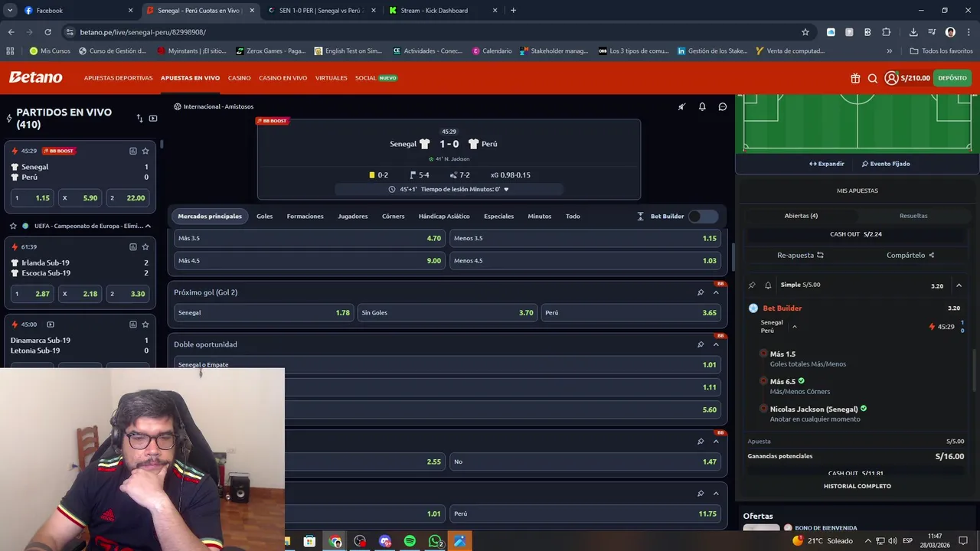This screenshot has height=551, width=980.
Task: Collapse Senegal Perú details in Bet Builder
Action: point(795,327)
